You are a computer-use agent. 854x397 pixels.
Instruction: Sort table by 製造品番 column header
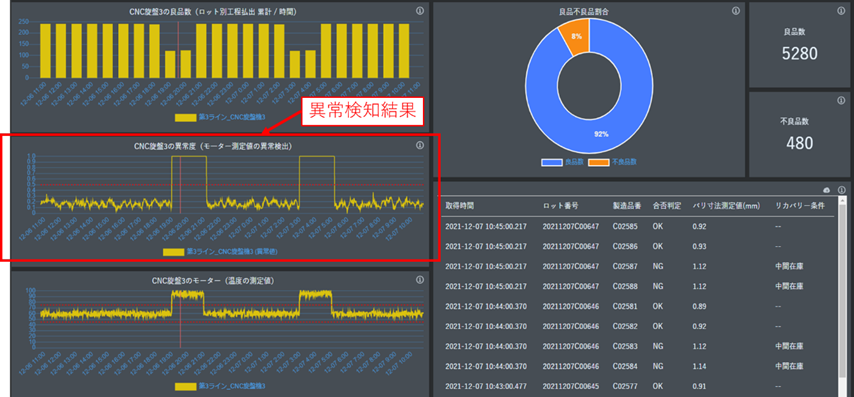pos(627,206)
